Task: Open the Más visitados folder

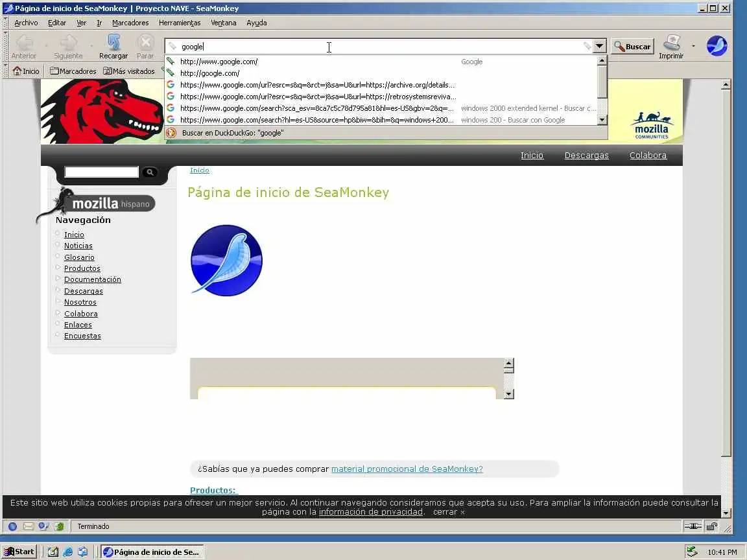Action: click(x=129, y=71)
